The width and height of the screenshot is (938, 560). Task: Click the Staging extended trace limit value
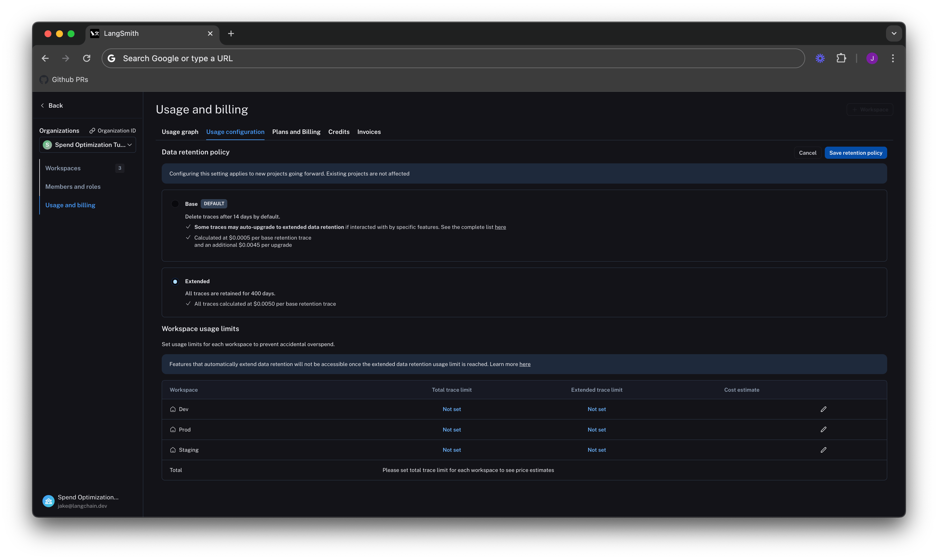[x=597, y=450]
